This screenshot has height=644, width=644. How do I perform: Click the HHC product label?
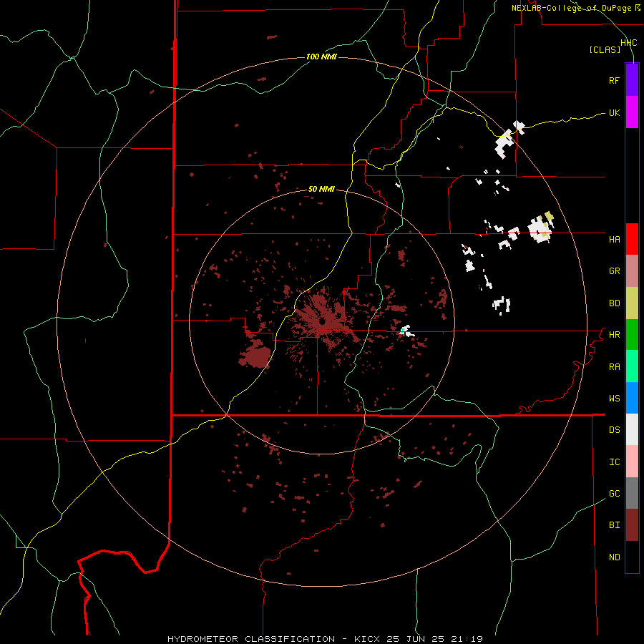coord(628,43)
